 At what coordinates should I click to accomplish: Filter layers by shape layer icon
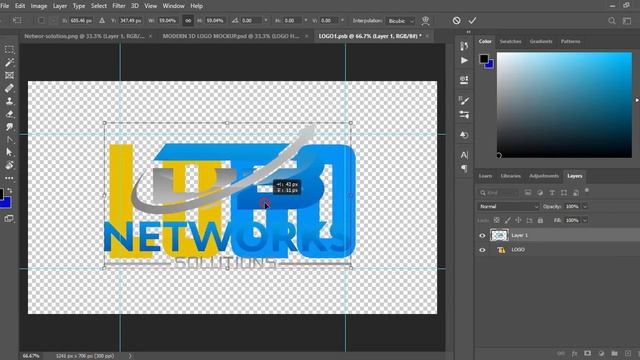(x=564, y=193)
